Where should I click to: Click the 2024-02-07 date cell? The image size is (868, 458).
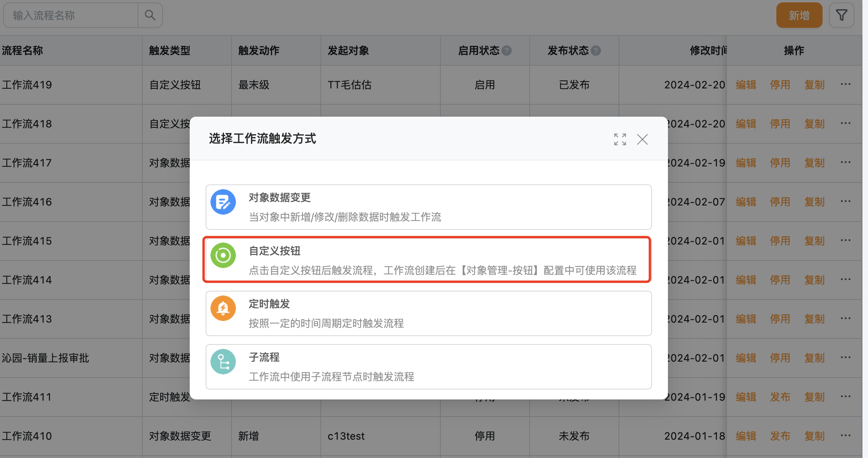(x=696, y=202)
